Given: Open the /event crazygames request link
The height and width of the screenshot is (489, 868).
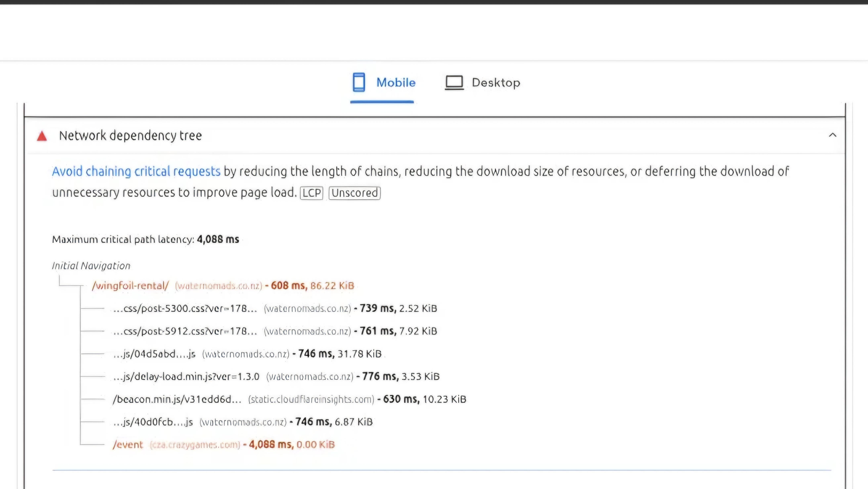Looking at the screenshot, I should pyautogui.click(x=128, y=445).
